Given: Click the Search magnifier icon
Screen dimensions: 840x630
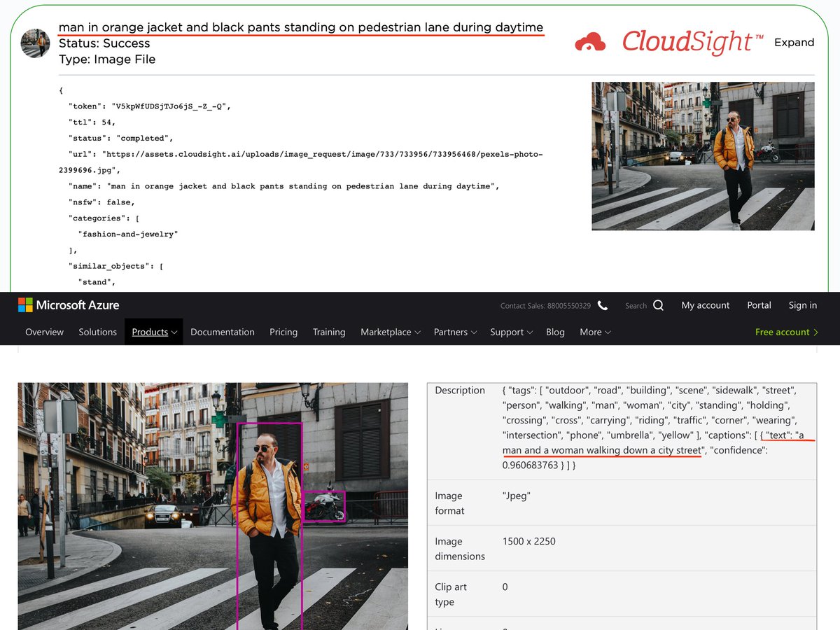Looking at the screenshot, I should [658, 305].
